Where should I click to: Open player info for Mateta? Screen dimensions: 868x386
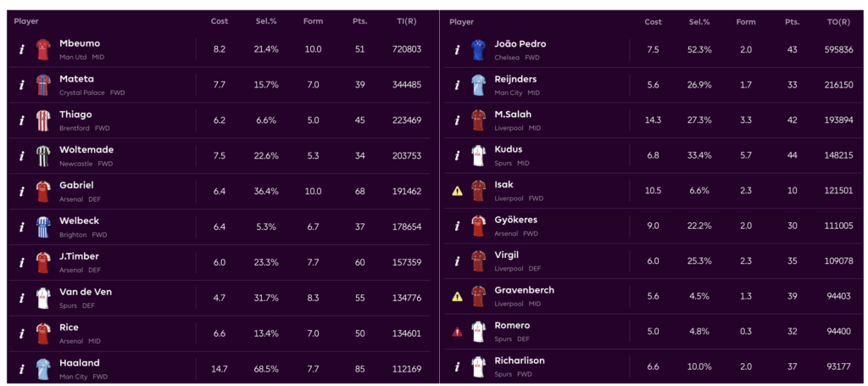[x=22, y=86]
